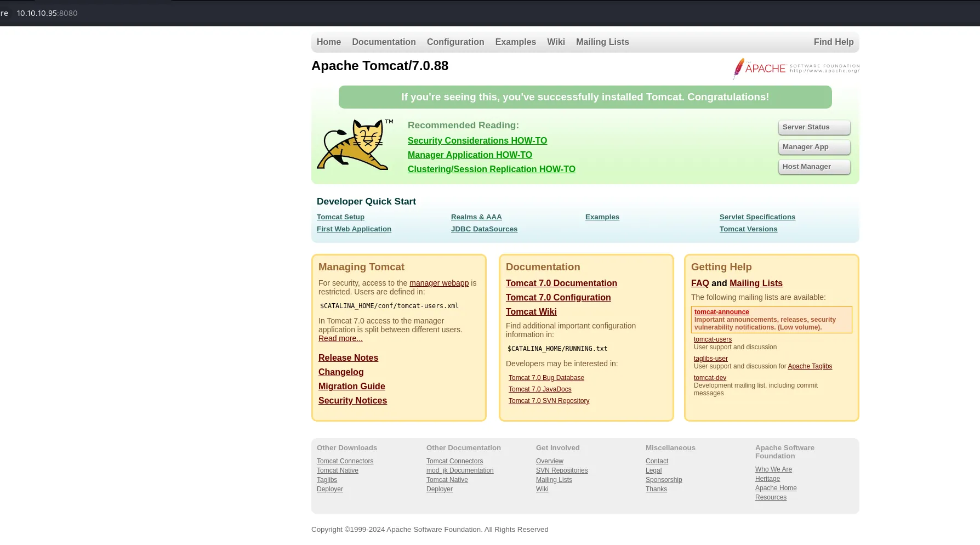Click the address bar showing 10.10.10.95:8080

coord(47,13)
